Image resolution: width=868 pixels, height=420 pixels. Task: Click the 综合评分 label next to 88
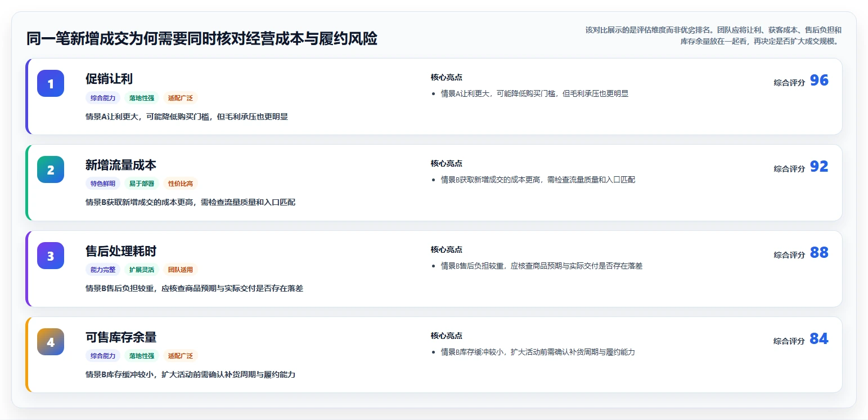[x=789, y=254]
